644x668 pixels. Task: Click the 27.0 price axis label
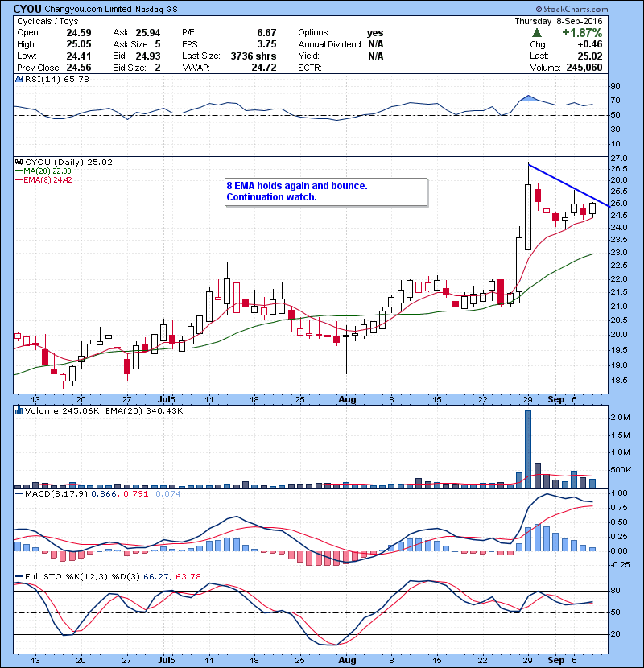[618, 158]
